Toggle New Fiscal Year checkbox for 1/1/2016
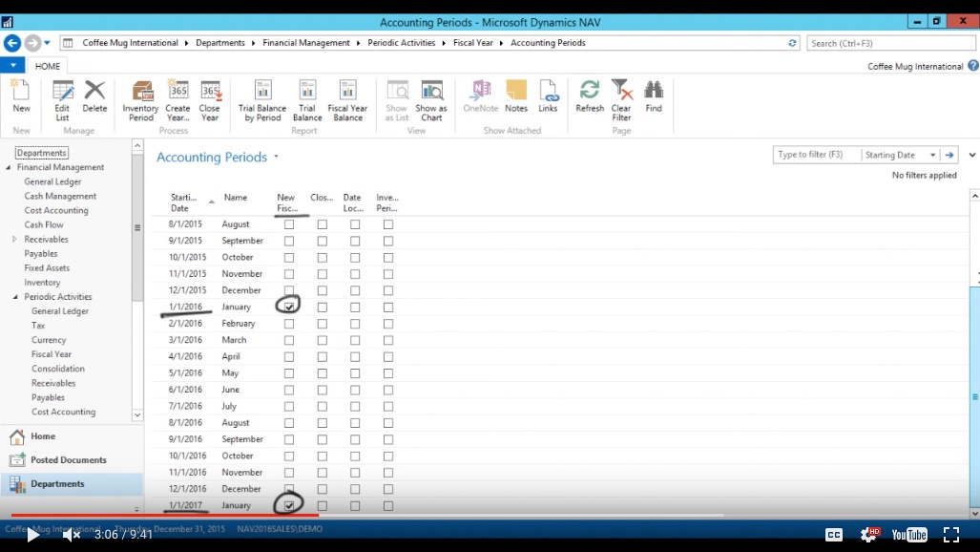Screen dimensions: 980x552 (289, 307)
